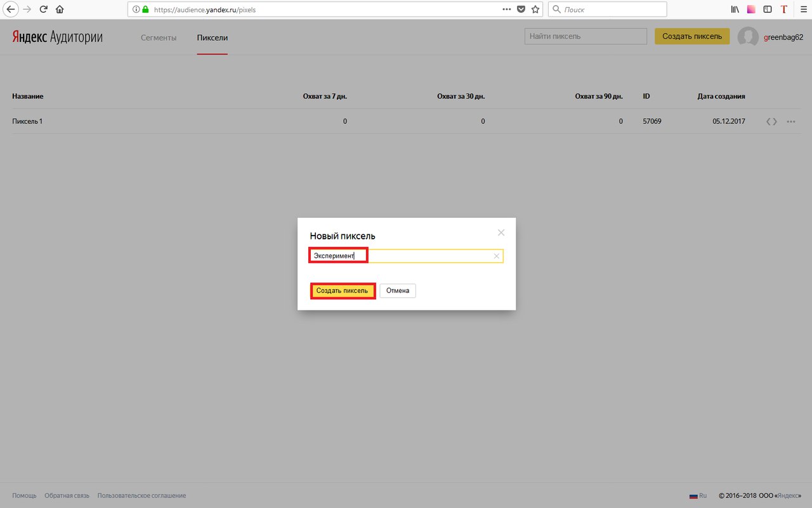Open the code icon for Пиксель 1
The width and height of the screenshot is (812, 508).
pos(771,121)
